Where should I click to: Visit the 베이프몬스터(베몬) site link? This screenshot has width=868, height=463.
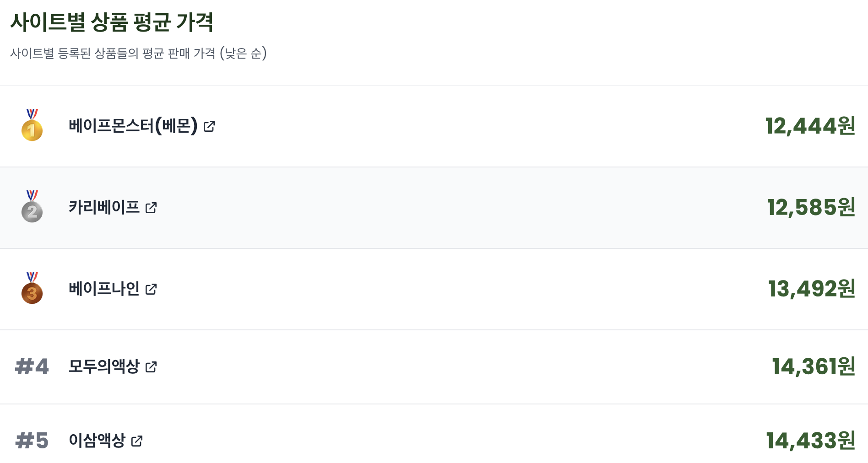pos(133,126)
